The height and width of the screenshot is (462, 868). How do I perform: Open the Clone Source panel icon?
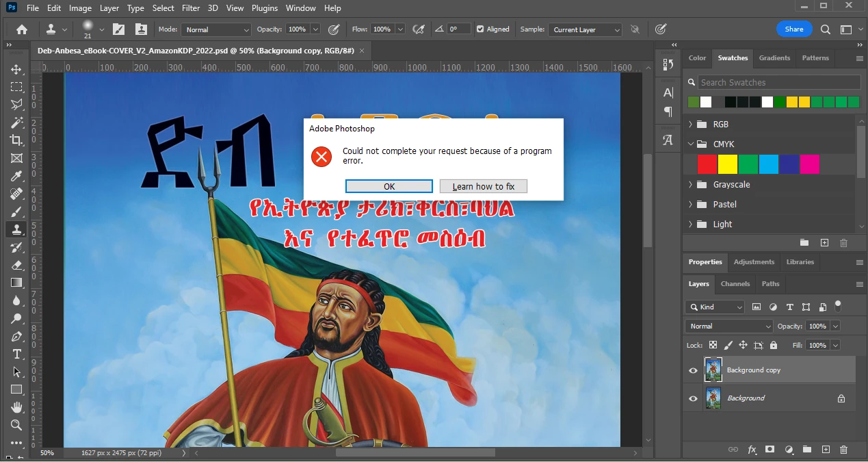(x=141, y=29)
